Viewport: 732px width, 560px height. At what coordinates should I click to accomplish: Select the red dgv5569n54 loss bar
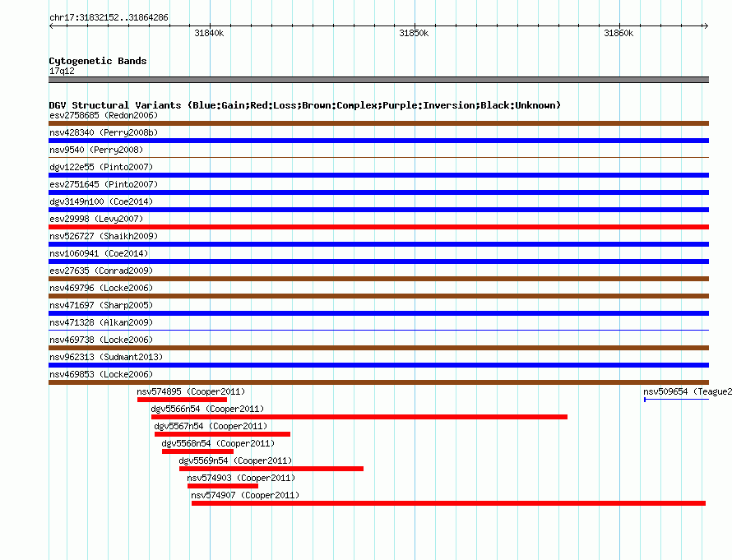pyautogui.click(x=271, y=469)
